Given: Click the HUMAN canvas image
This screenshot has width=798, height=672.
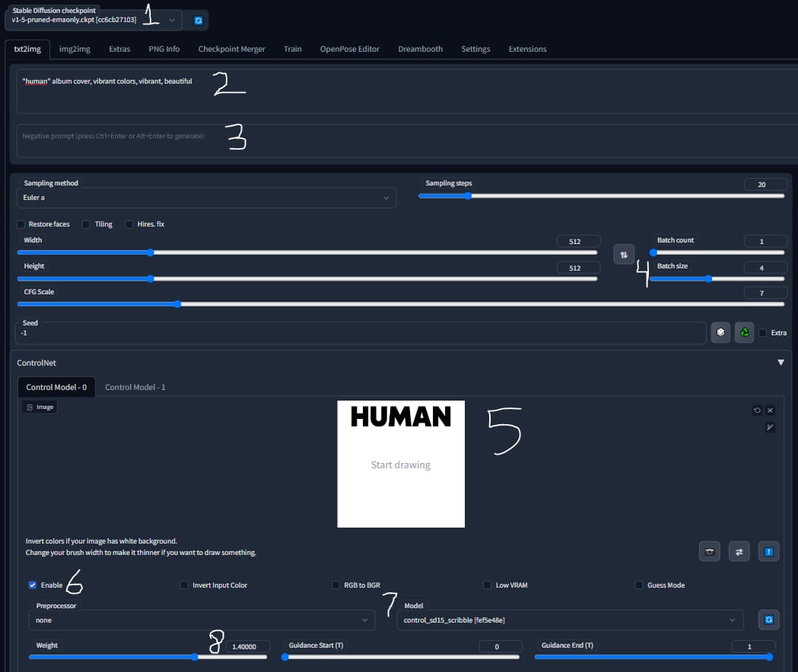Looking at the screenshot, I should [x=401, y=464].
